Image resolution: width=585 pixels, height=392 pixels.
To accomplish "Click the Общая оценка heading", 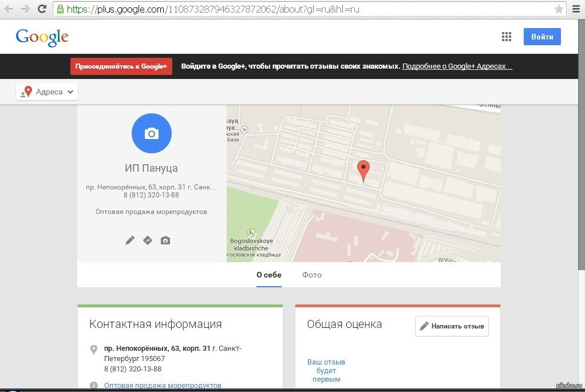I will 345,324.
